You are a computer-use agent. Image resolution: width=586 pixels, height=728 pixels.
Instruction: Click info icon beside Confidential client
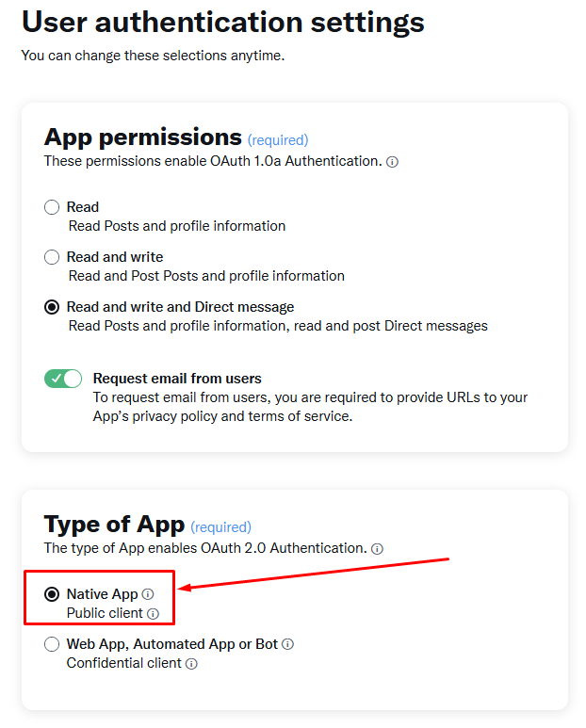pyautogui.click(x=191, y=664)
